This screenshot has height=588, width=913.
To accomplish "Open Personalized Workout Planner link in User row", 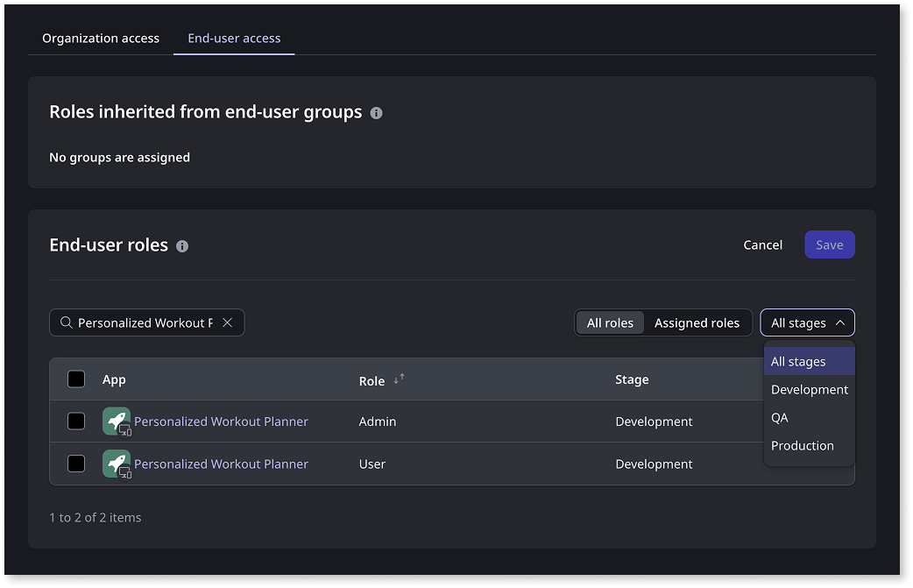I will point(222,464).
